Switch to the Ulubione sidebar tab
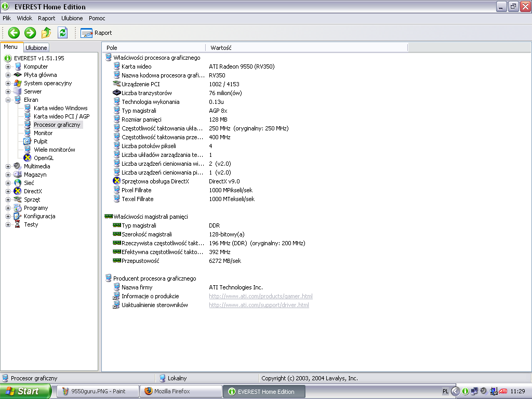532x399 pixels. pyautogui.click(x=36, y=48)
